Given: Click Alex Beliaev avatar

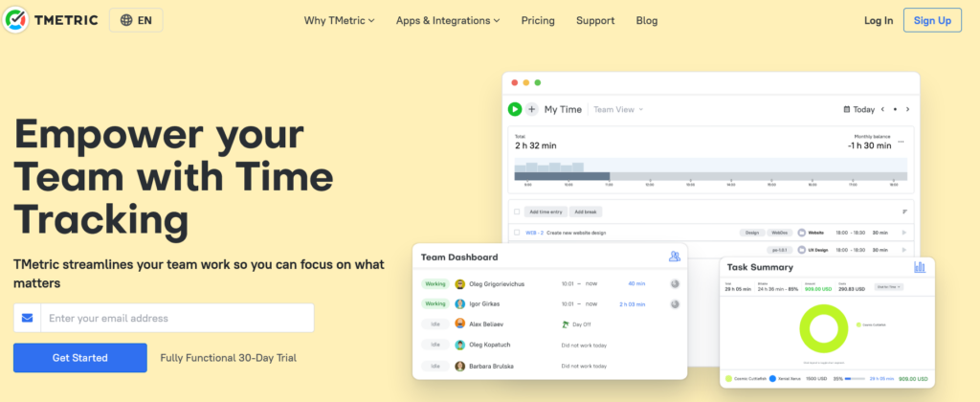Looking at the screenshot, I should tap(460, 324).
